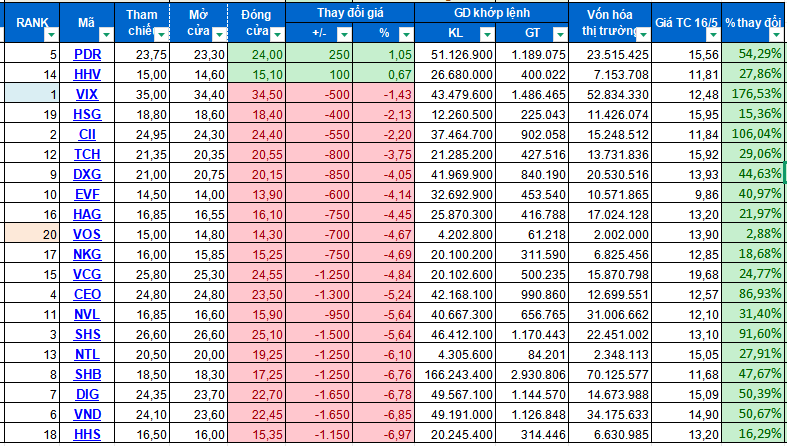Open the CEO ticker link
Viewport: 787px width, 446px height.
click(87, 294)
